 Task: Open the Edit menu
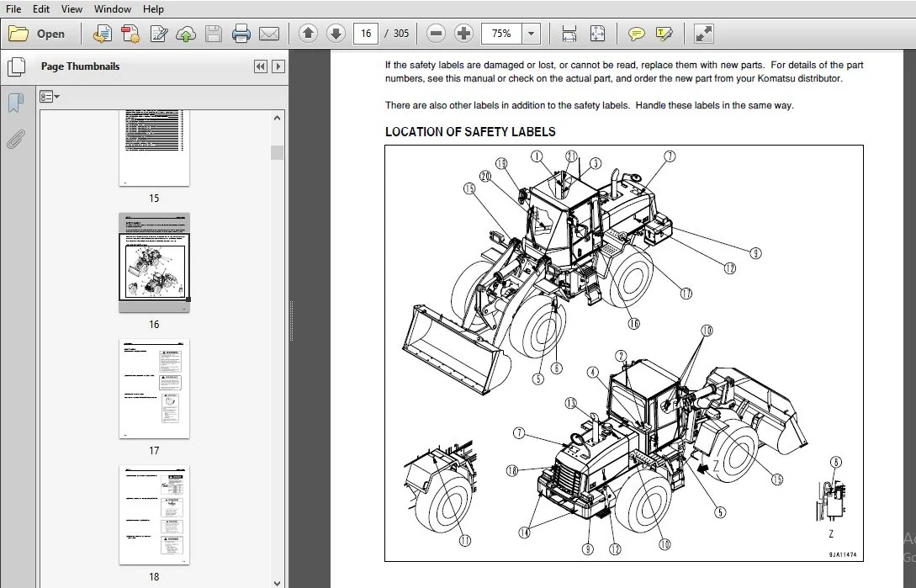point(41,8)
